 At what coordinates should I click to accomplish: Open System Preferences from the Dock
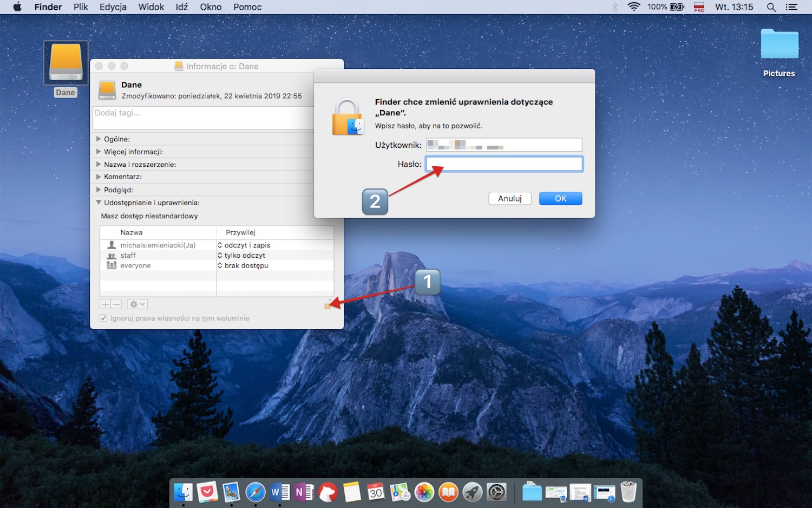pos(496,492)
